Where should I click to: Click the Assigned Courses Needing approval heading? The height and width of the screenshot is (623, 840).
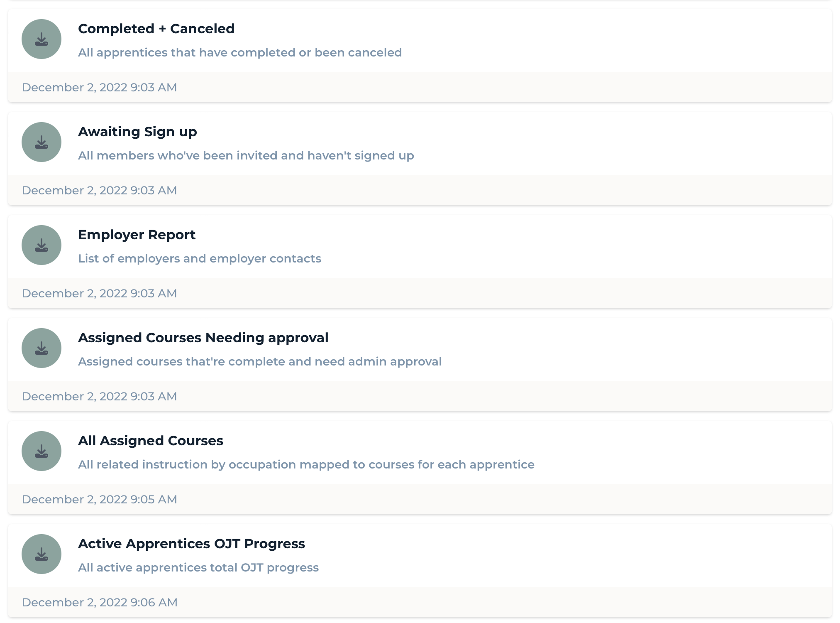203,338
